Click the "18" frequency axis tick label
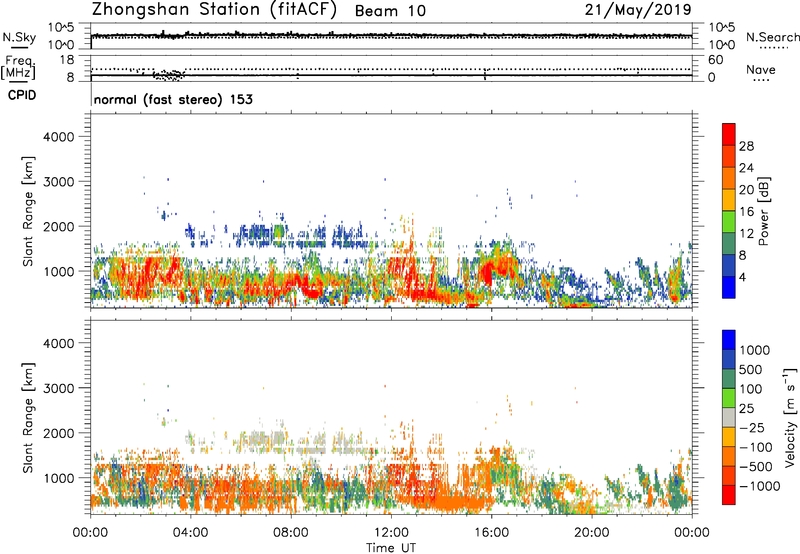The width and height of the screenshot is (800, 554). pos(67,60)
